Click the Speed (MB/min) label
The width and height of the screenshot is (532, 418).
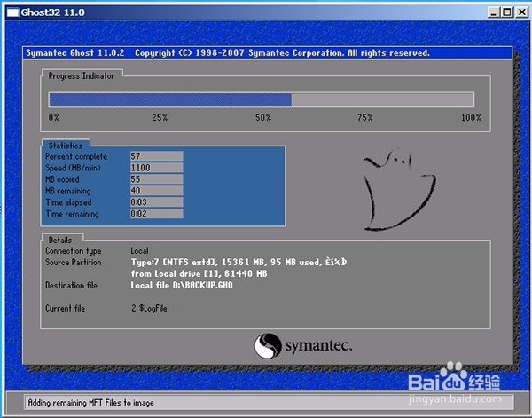click(x=73, y=168)
